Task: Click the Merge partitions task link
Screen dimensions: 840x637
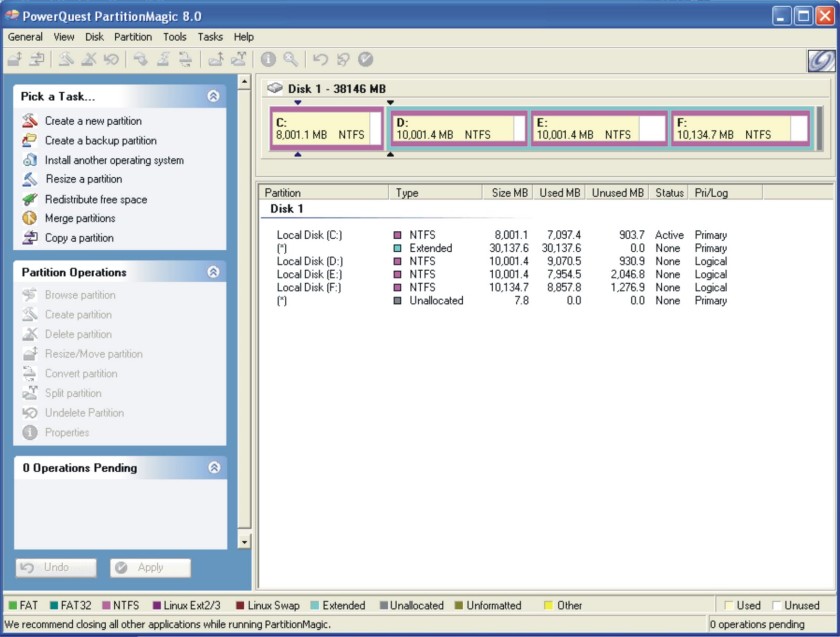Action: pyautogui.click(x=80, y=218)
